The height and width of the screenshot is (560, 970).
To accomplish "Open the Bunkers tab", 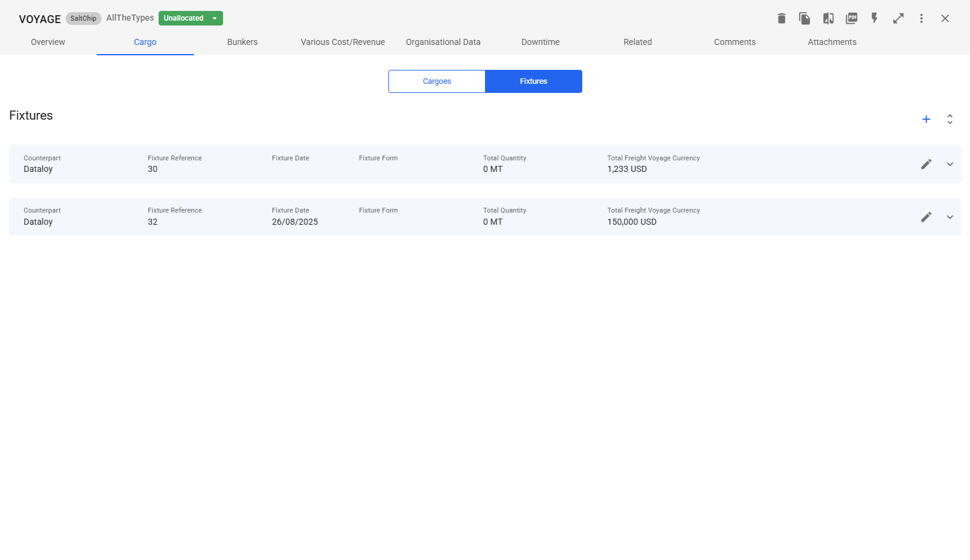I will click(x=243, y=42).
